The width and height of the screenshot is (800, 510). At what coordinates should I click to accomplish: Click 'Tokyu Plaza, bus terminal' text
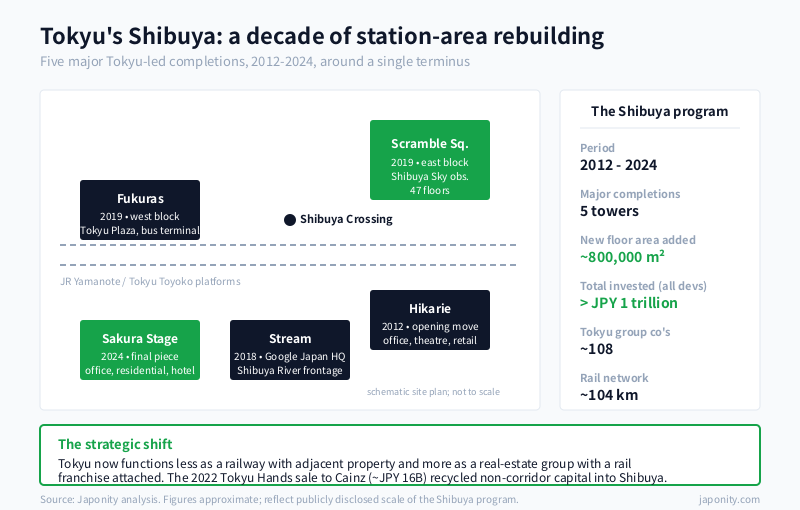[x=140, y=231]
